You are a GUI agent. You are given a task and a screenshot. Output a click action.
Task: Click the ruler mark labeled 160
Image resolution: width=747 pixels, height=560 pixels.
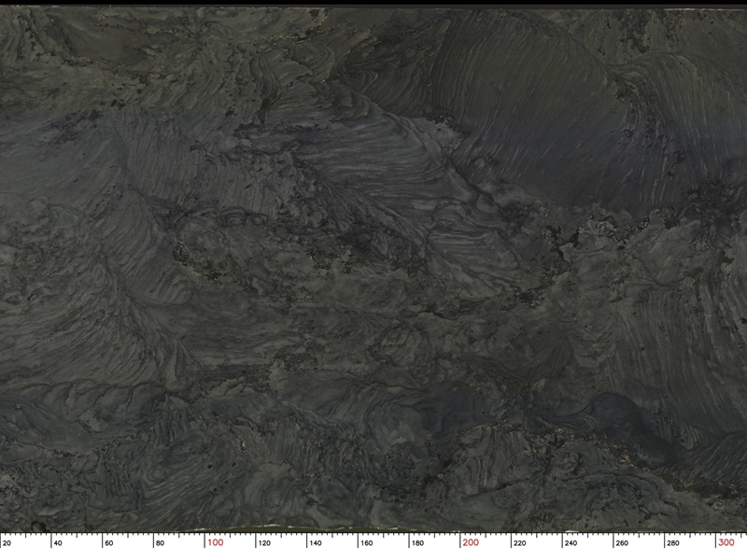[x=366, y=543]
